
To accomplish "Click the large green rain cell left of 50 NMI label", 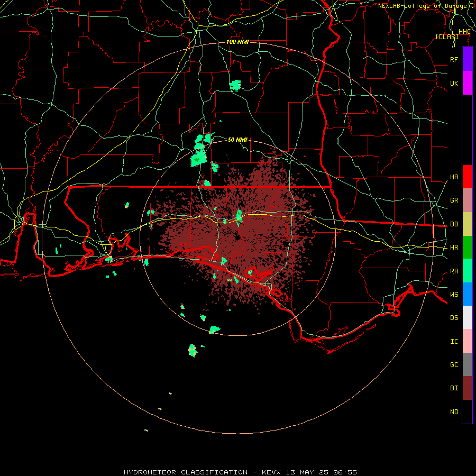I will click(x=198, y=159).
